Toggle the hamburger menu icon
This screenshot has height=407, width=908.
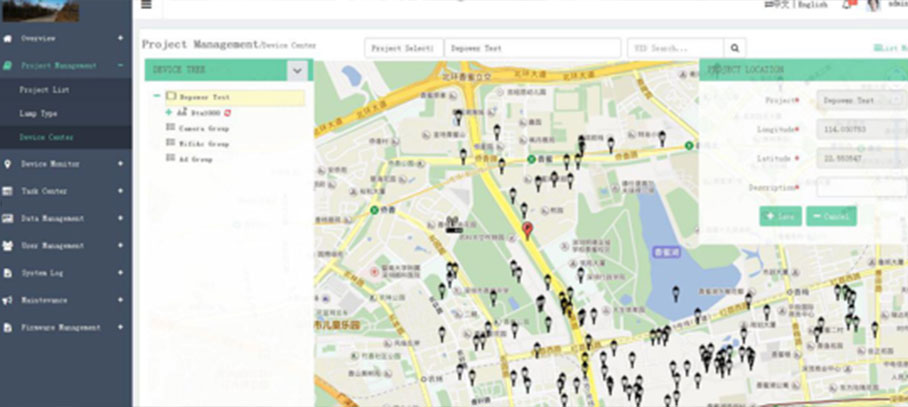(x=147, y=5)
